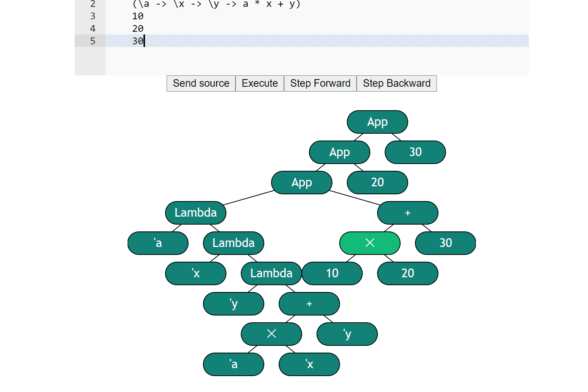Select the node labeled 10
This screenshot has width=588, height=392.
click(332, 273)
